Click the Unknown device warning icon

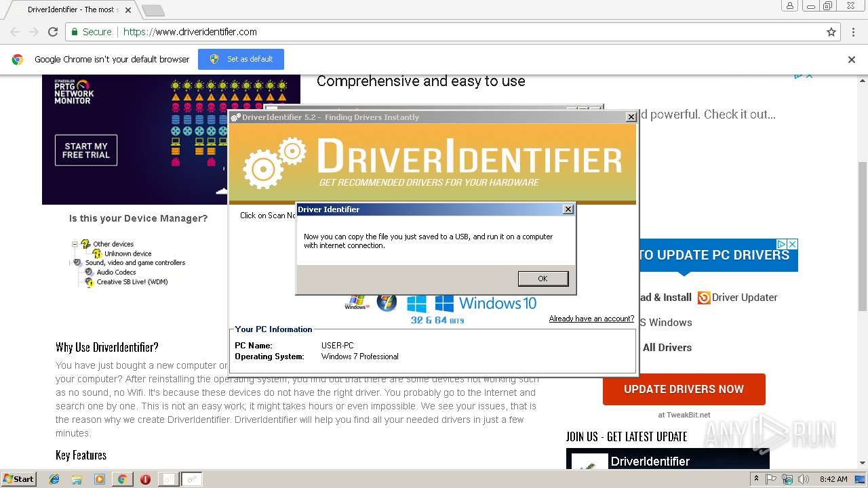(97, 253)
